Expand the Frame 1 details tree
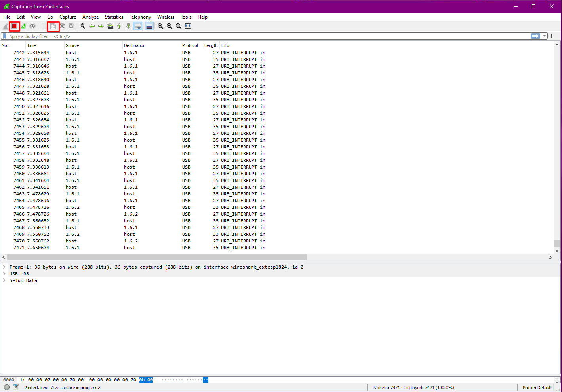Screen dimensions: 562x392 coord(4,267)
